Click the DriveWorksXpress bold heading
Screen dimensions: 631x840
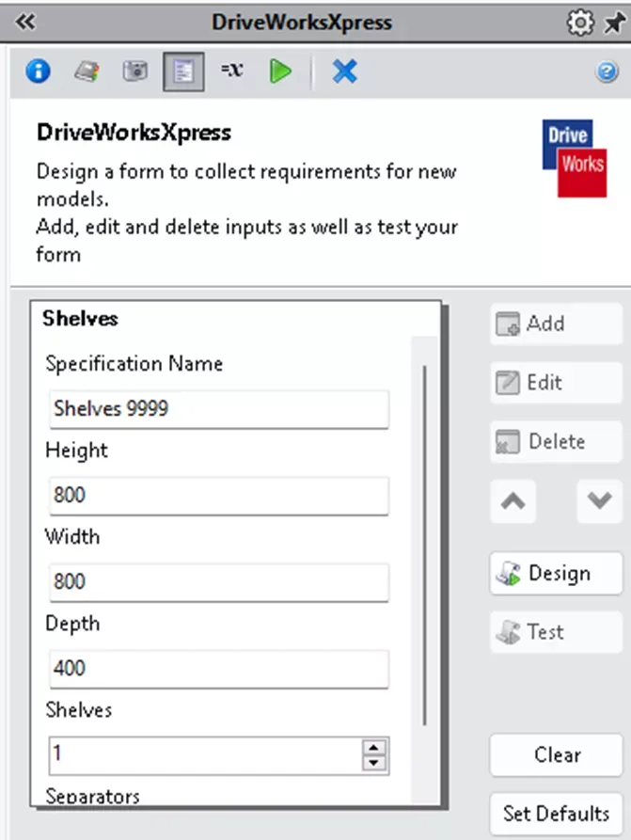click(134, 133)
